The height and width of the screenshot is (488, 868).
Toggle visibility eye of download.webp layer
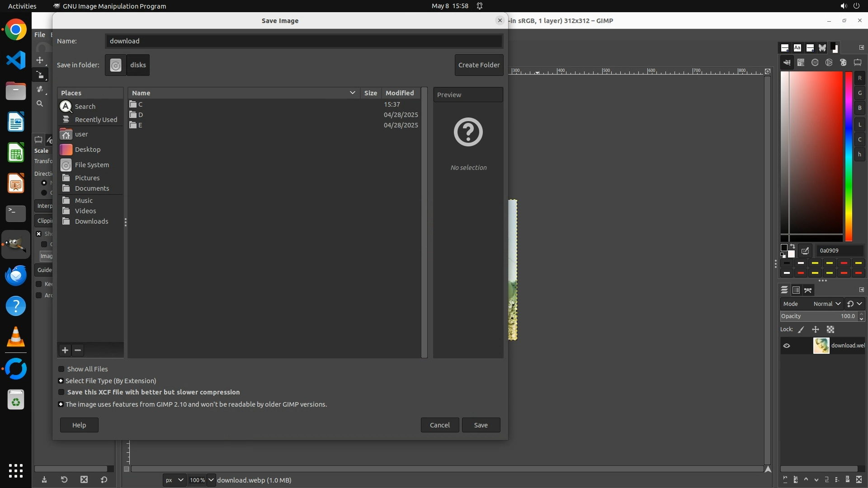pyautogui.click(x=787, y=346)
